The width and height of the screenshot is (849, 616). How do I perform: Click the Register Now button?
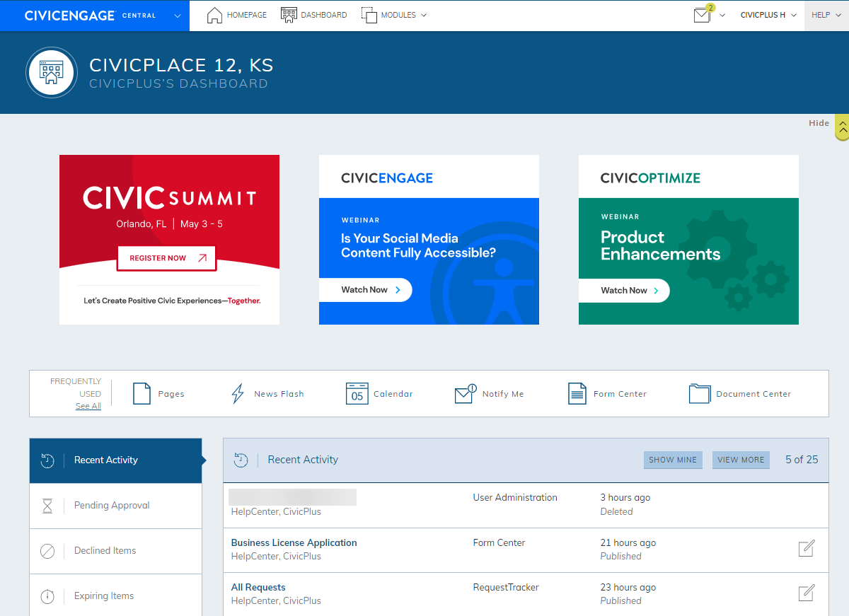[x=167, y=258]
